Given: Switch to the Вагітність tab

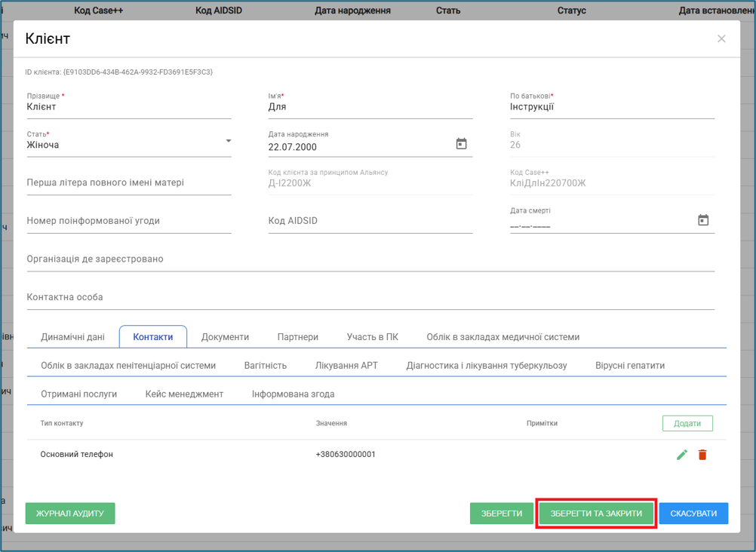Looking at the screenshot, I should [x=266, y=366].
